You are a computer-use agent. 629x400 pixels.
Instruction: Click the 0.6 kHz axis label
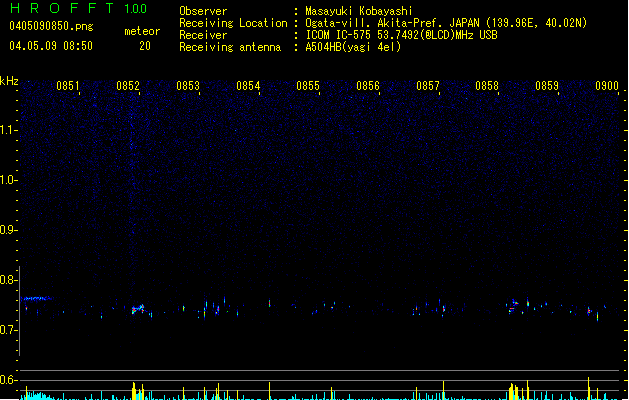(x=8, y=380)
